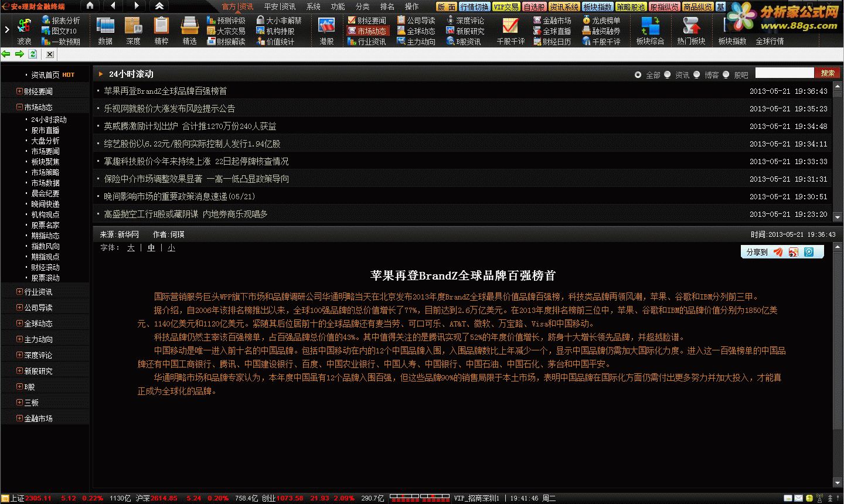Open the 操作 menu
844x504 pixels.
[412, 6]
